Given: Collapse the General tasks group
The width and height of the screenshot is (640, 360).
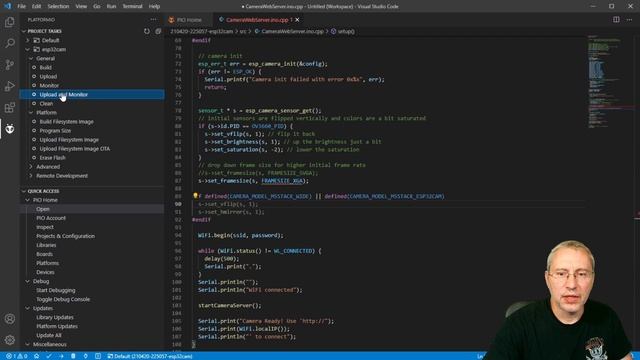Looking at the screenshot, I should click(x=31, y=58).
